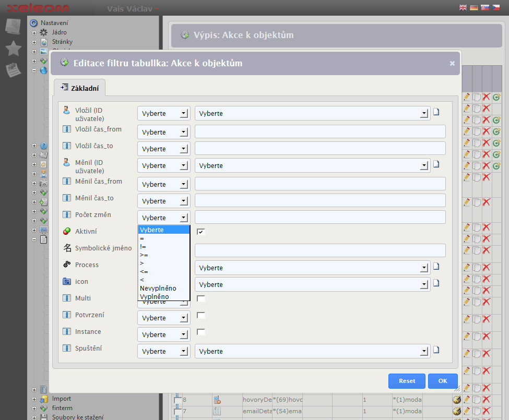The width and height of the screenshot is (509, 420).
Task: Expand the Jádro tree node
Action: click(x=34, y=32)
